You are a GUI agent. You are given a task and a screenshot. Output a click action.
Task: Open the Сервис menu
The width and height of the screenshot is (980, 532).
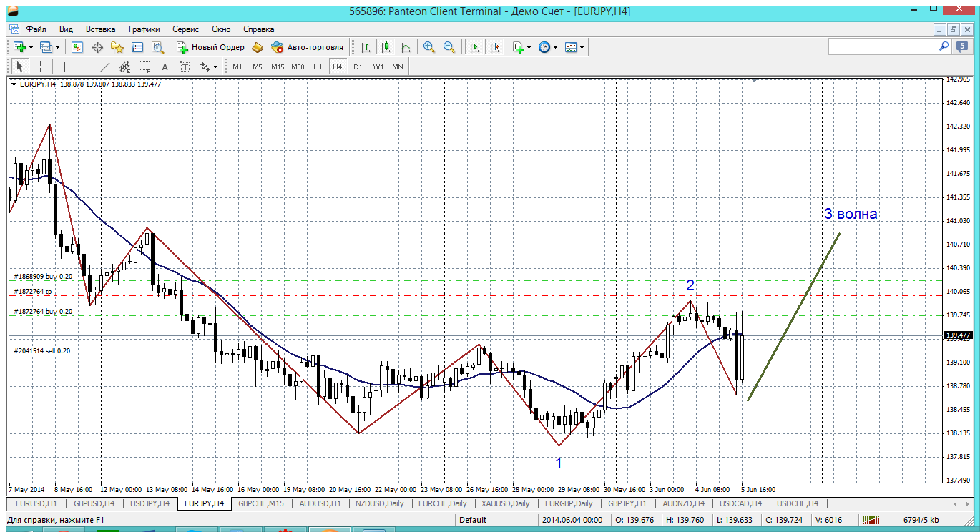tap(185, 29)
